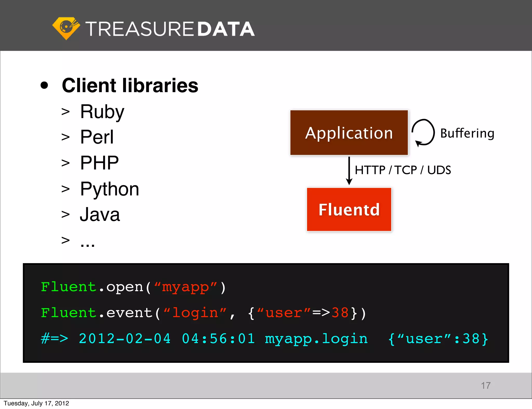Click the 'Tuesday, July 17, 2012' date footer
Image resolution: width=532 pixels, height=409 pixels.
click(x=36, y=403)
